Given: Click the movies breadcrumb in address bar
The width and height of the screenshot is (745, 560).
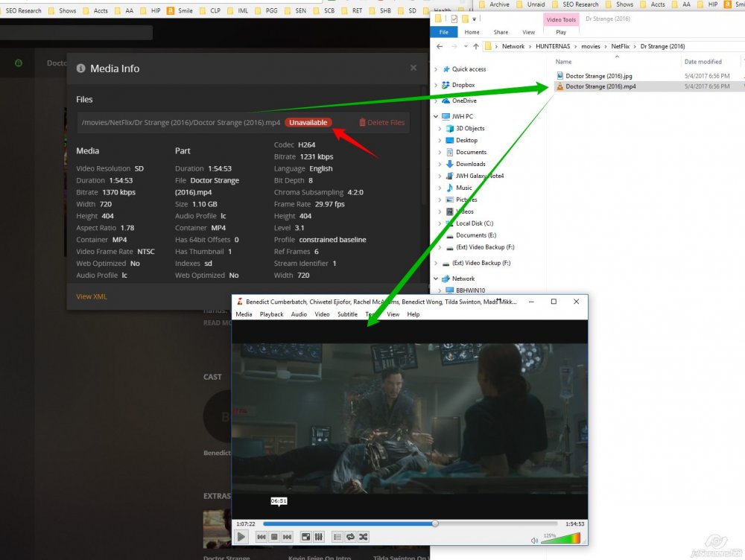Looking at the screenshot, I should [x=591, y=46].
